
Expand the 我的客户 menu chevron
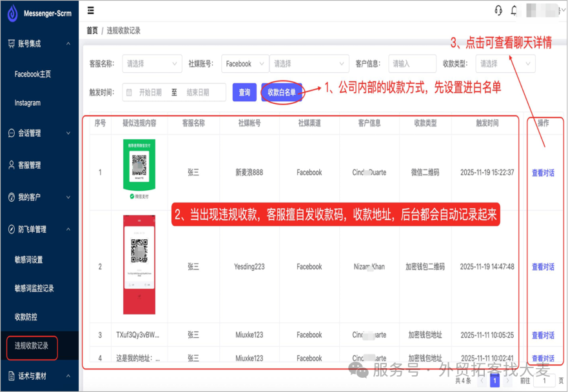[68, 197]
